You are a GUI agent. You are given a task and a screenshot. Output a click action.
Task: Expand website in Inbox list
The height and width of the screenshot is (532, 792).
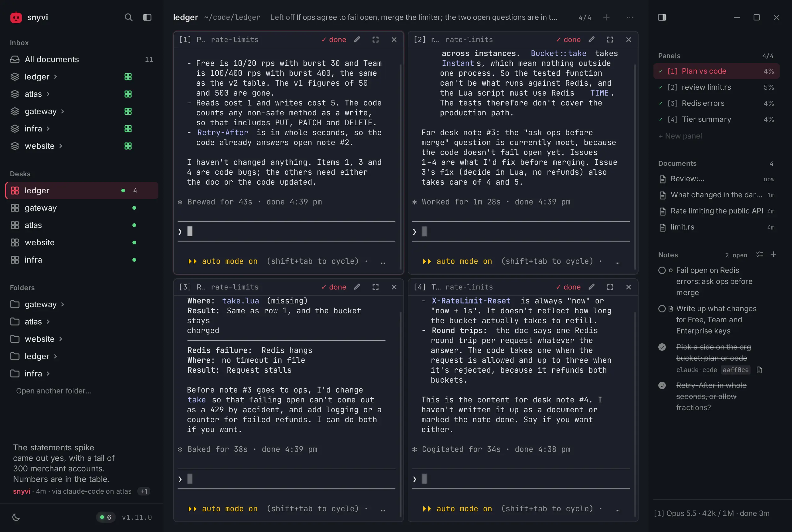coord(61,146)
